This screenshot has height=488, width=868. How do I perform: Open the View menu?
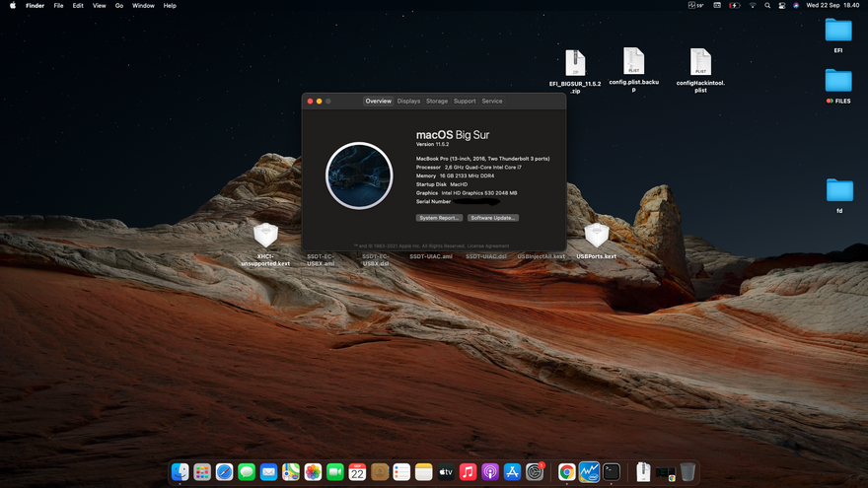(99, 6)
